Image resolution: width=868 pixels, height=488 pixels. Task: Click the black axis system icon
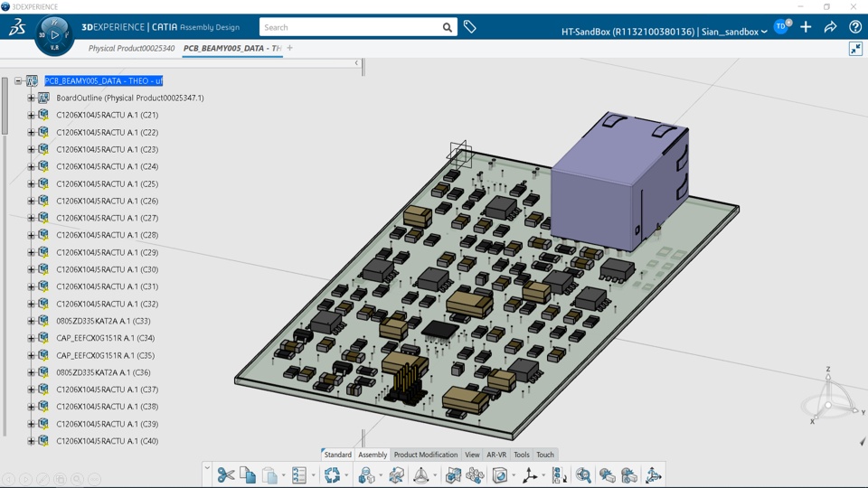529,474
